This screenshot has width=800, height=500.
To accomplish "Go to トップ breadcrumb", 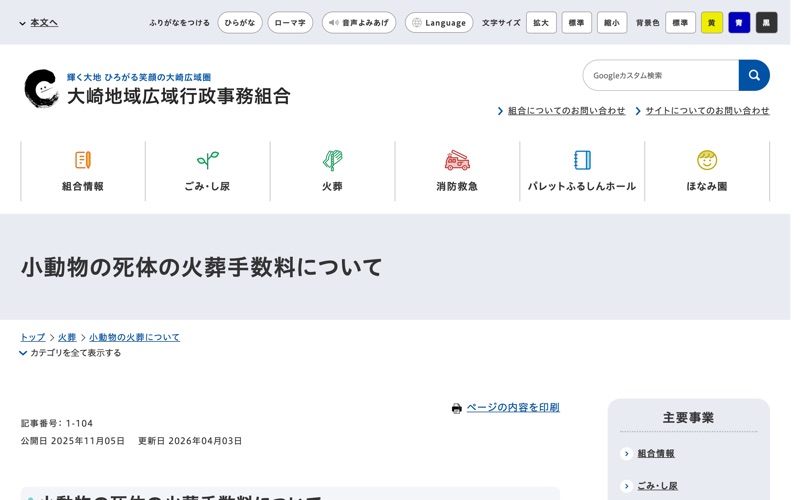I will pos(33,337).
